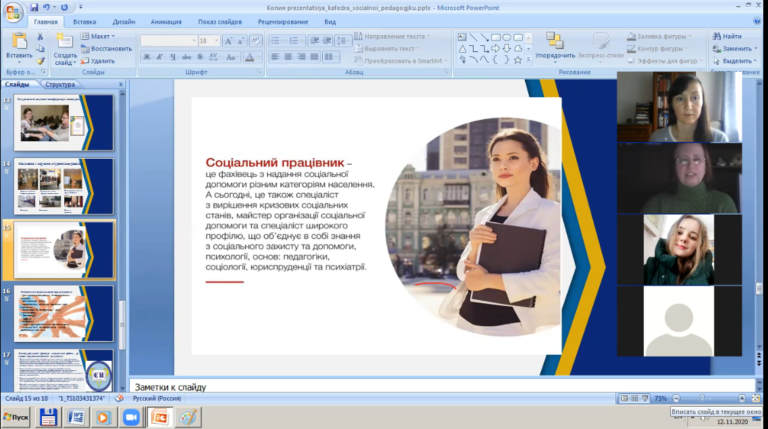The width and height of the screenshot is (768, 429).
Task: Save presentation using Quick Access disk icon
Action: coord(34,7)
